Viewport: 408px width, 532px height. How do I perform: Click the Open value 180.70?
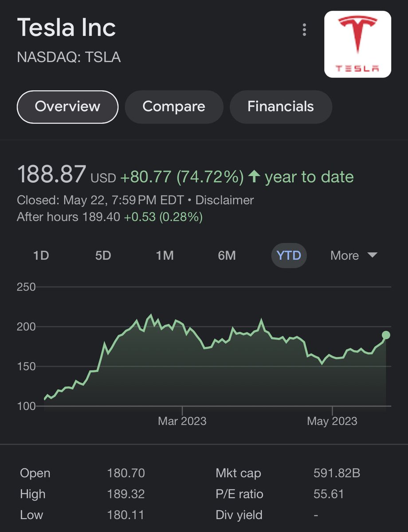[126, 473]
